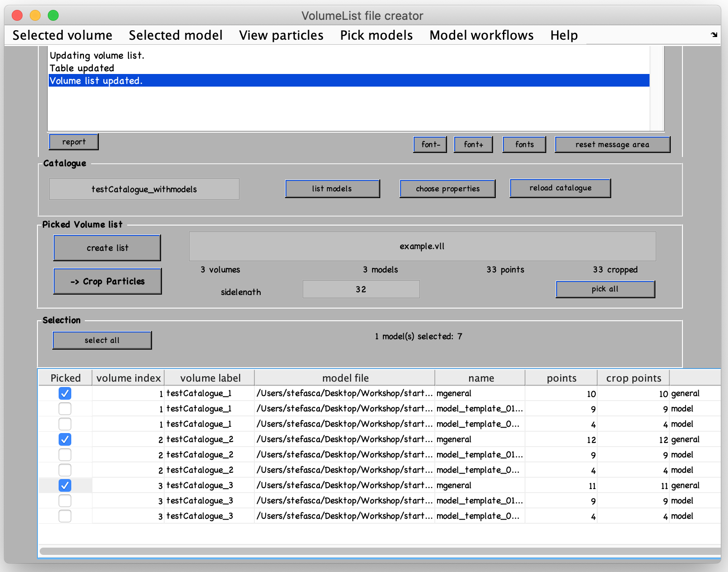
Task: Click the pick all button
Action: [605, 289]
